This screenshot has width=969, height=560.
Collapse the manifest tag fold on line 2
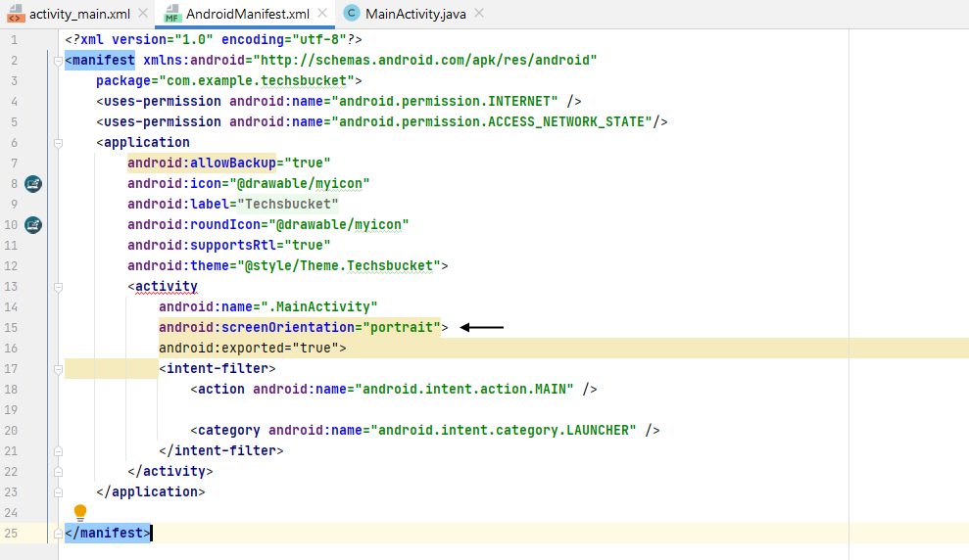[x=58, y=61]
